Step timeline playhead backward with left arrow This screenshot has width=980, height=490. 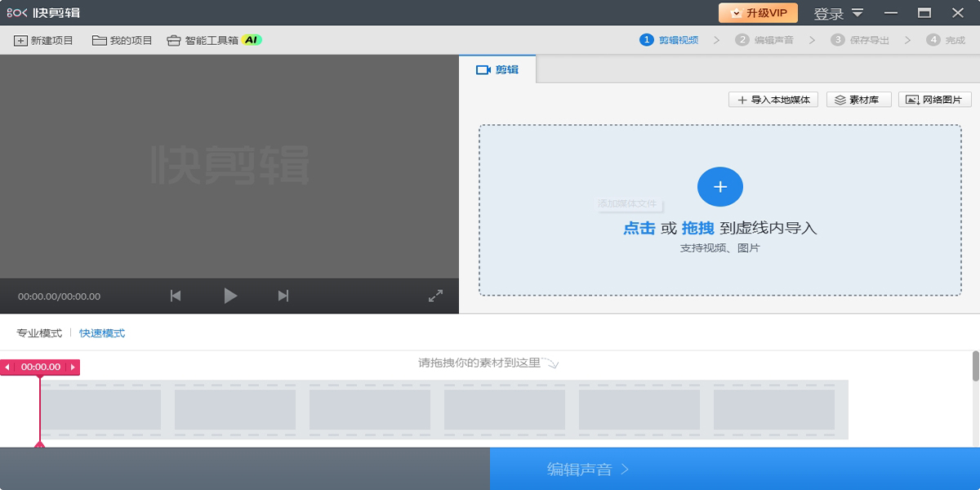coord(7,367)
